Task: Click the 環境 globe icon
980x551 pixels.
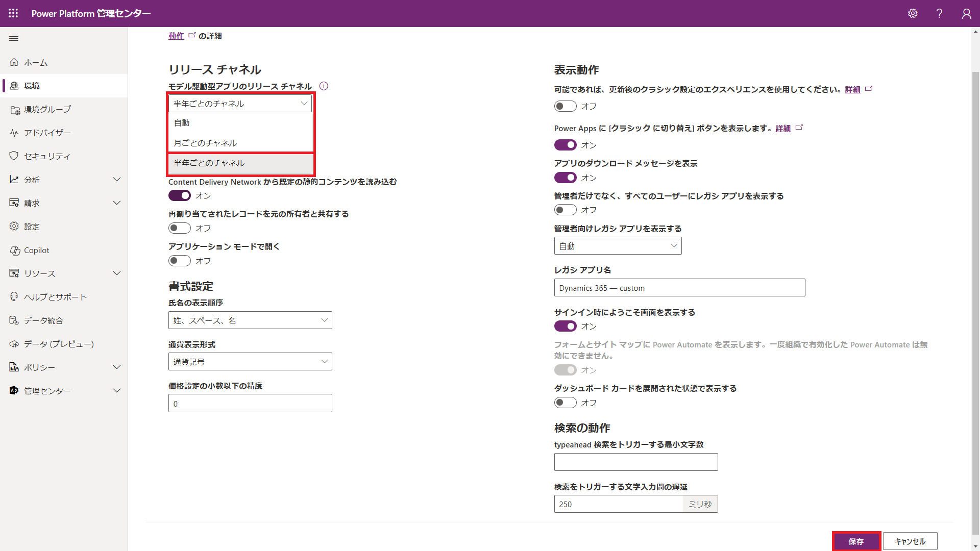Action: 14,86
